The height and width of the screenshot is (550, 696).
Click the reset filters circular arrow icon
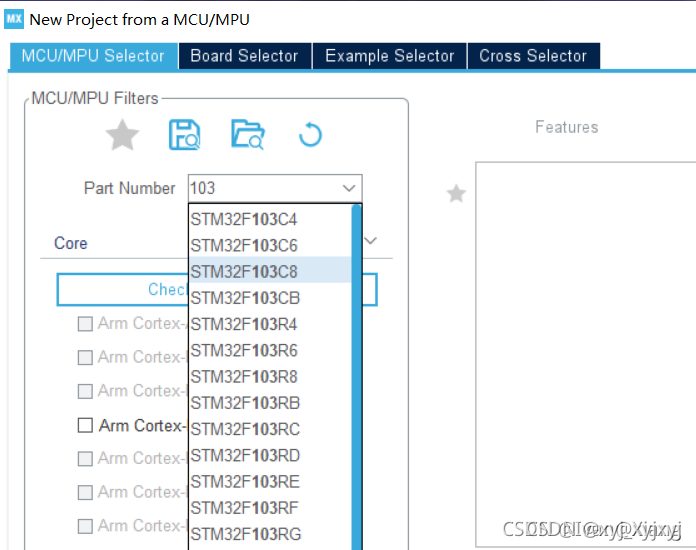point(310,135)
